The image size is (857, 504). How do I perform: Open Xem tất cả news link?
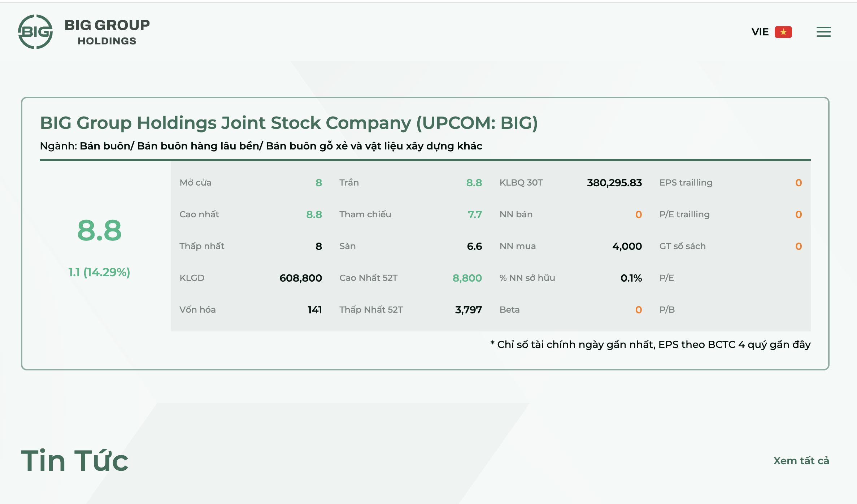pyautogui.click(x=802, y=460)
